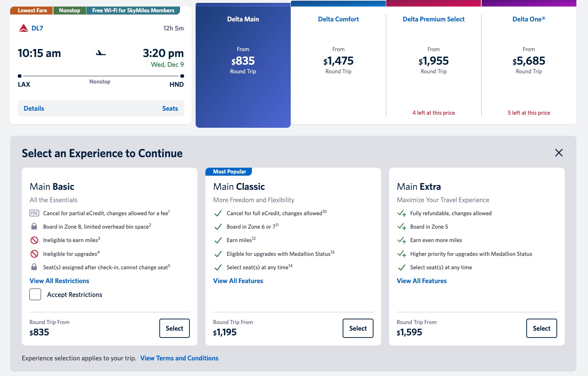Click the Lowest Fare badge
This screenshot has width=588, height=376.
[x=32, y=11]
